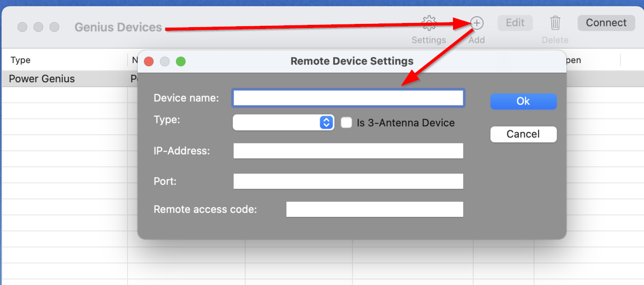
Task: Click into the Port field
Action: click(x=348, y=181)
